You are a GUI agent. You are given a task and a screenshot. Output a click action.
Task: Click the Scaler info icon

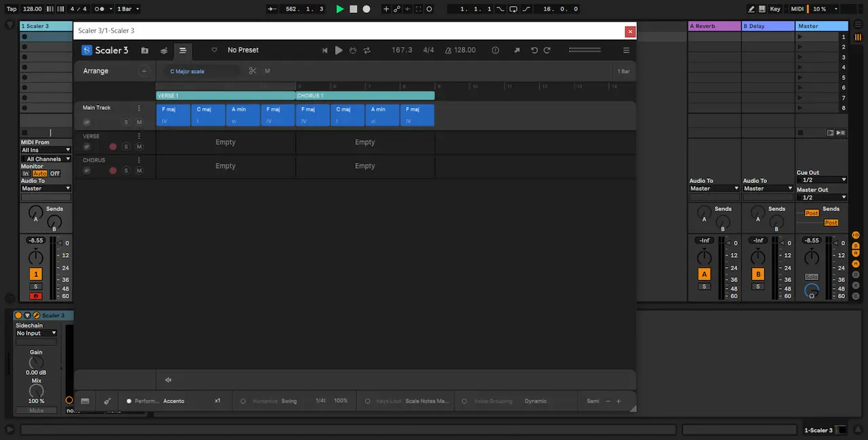[495, 50]
